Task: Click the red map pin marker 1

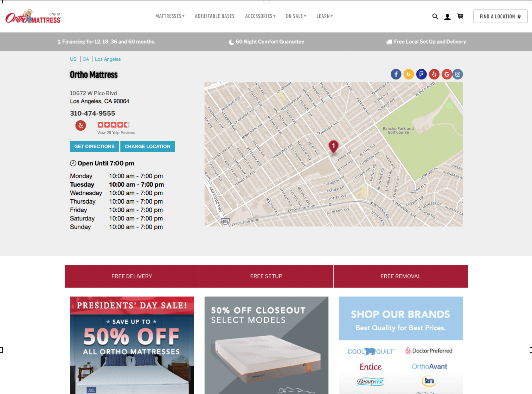Action: click(x=333, y=146)
